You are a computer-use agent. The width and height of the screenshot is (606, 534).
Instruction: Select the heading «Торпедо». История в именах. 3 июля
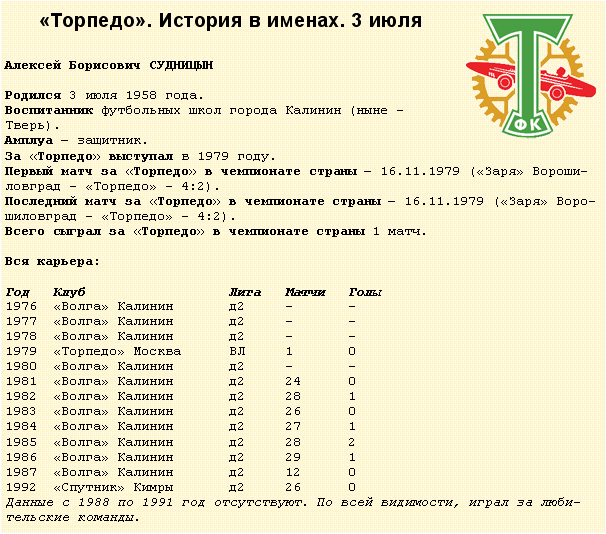point(230,20)
